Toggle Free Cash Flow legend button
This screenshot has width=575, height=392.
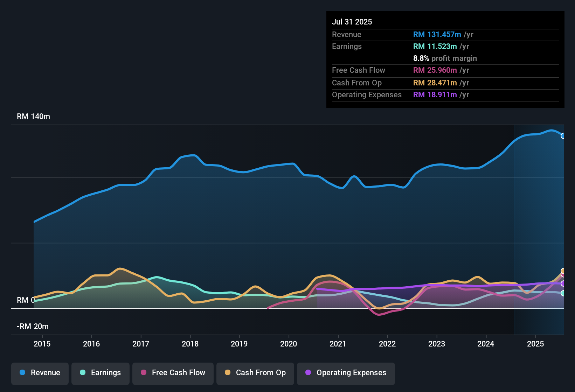pos(173,373)
